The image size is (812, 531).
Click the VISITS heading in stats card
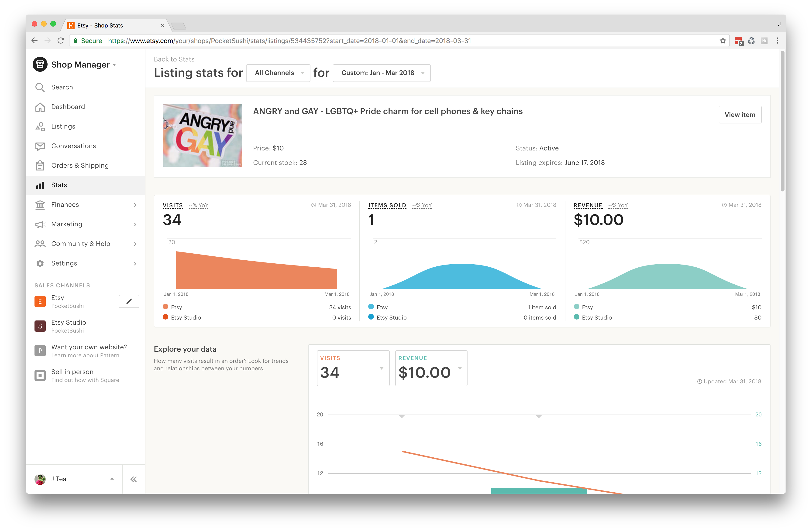[173, 205]
